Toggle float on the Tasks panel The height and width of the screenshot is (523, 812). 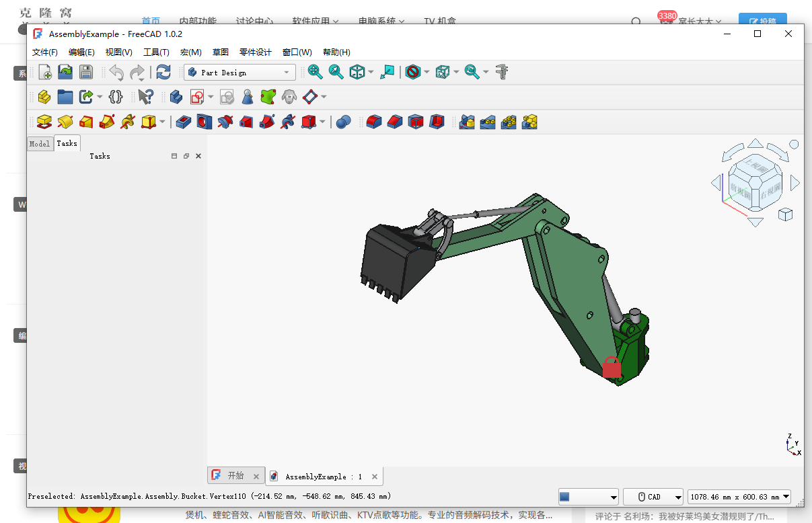point(186,156)
